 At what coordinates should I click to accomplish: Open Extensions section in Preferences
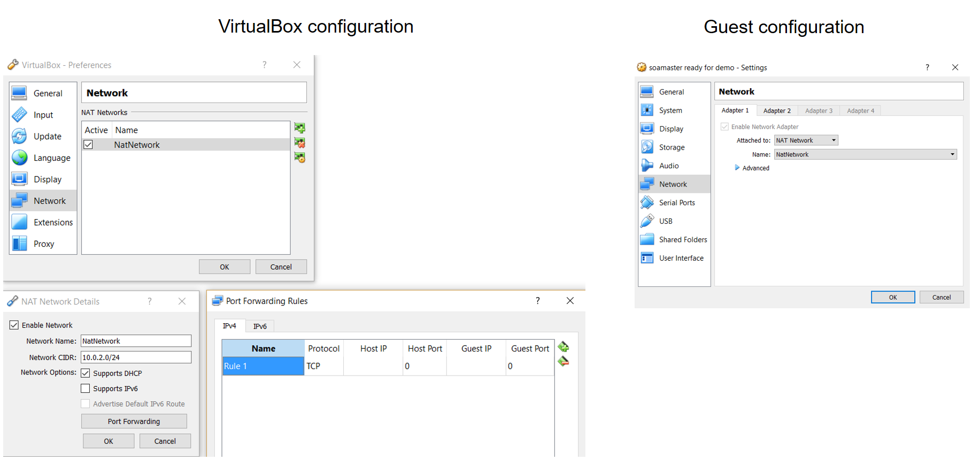click(43, 222)
